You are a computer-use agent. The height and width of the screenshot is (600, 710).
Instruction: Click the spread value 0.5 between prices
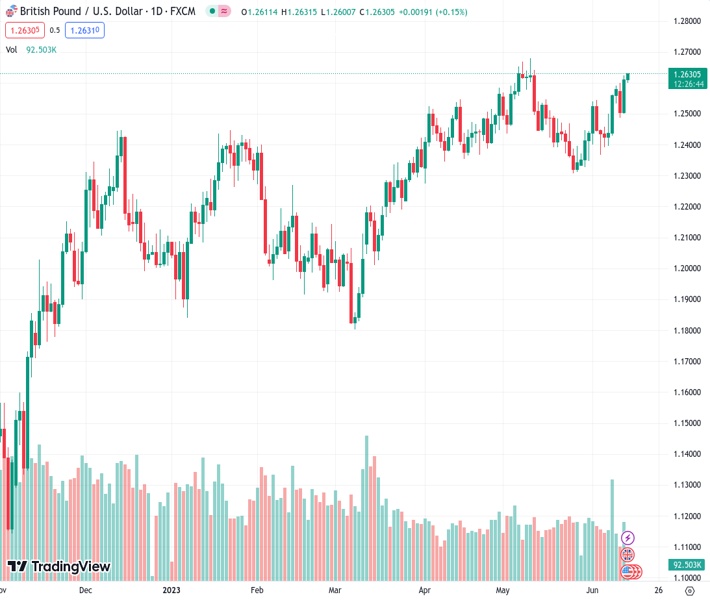55,30
